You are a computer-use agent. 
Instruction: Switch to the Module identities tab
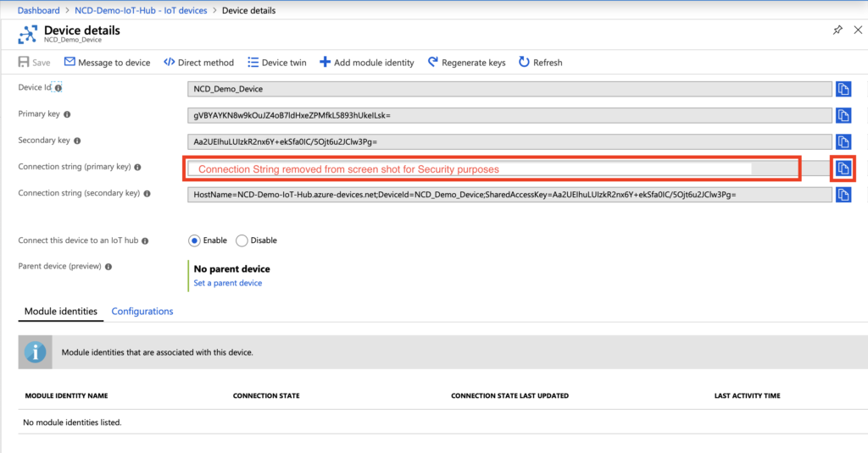(x=61, y=312)
